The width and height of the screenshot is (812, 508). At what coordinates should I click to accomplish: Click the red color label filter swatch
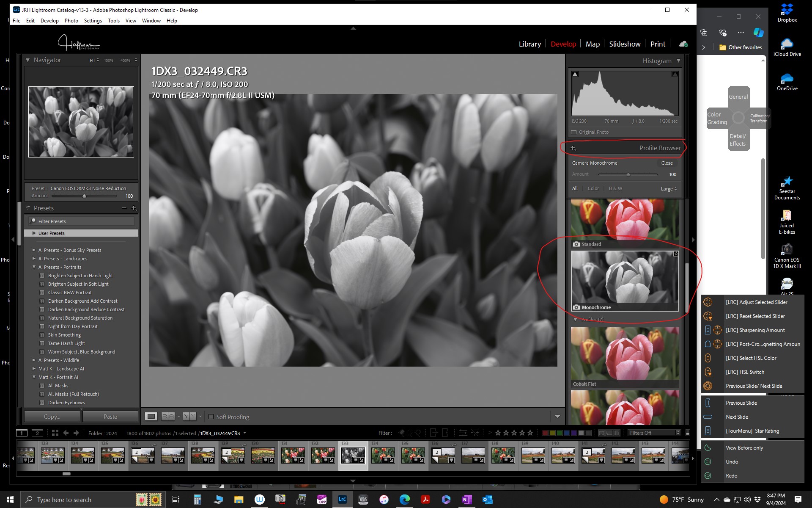pyautogui.click(x=545, y=433)
